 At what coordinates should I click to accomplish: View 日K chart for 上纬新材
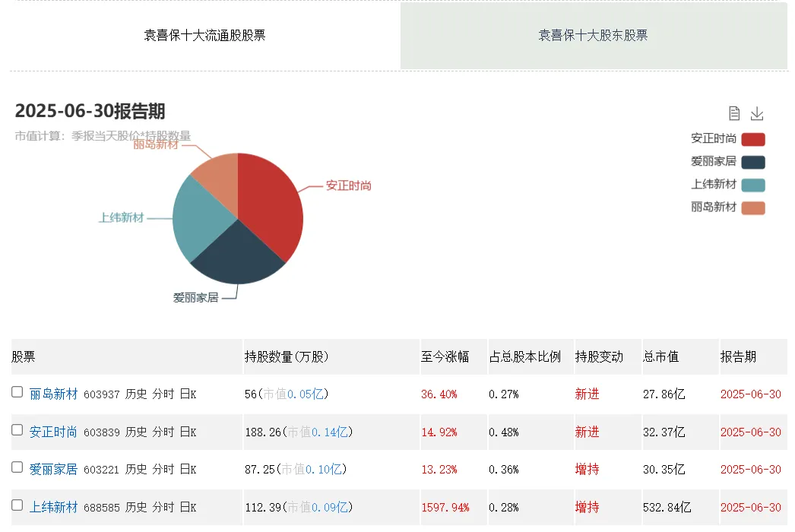click(x=188, y=507)
